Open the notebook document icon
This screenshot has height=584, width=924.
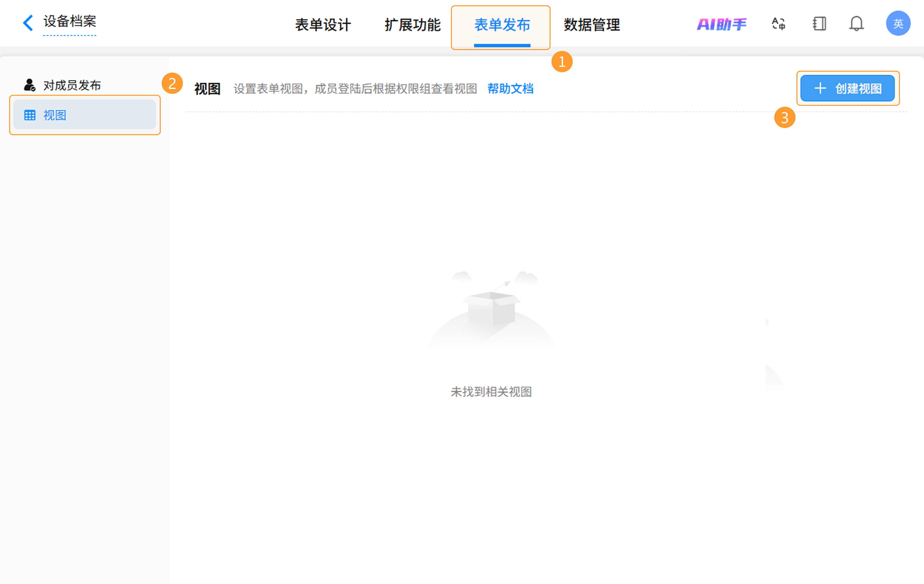819,24
